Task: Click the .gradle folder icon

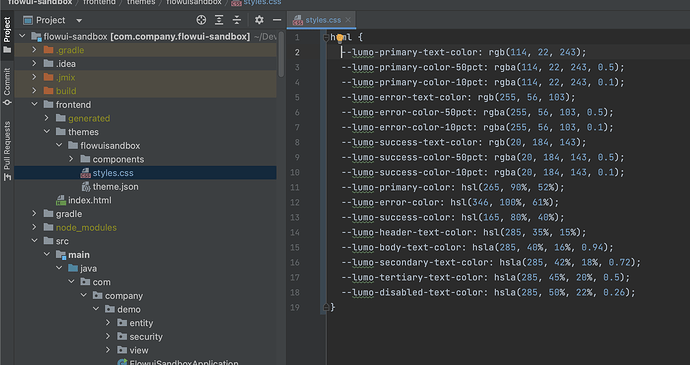Action: click(x=48, y=50)
